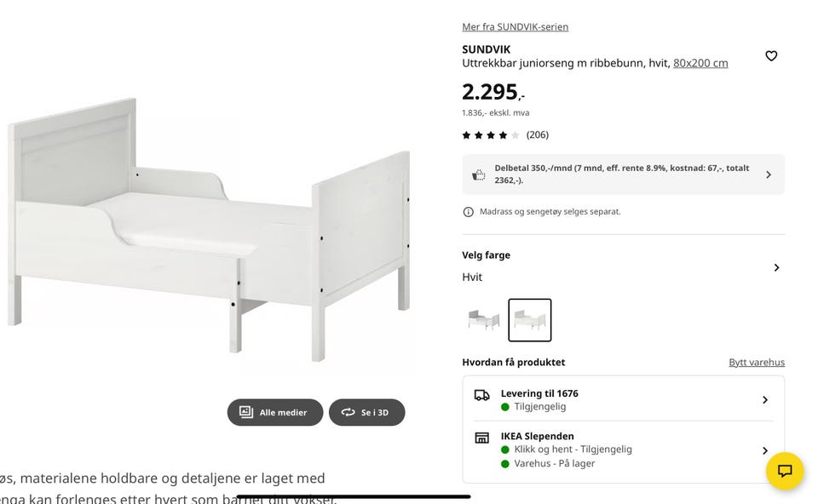View the bed in 3D
Screen dimensions: 818x504
[x=366, y=412]
